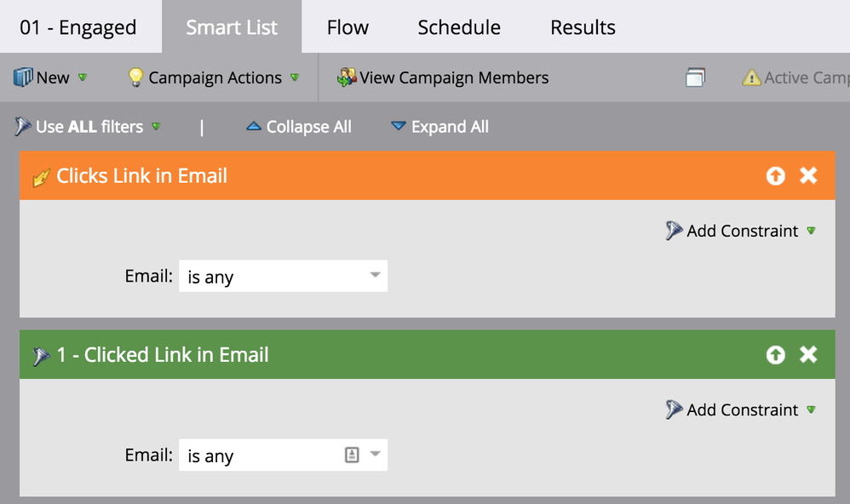850x504 pixels.
Task: Click the filter icon beside Clicked Link in Email
Action: (x=41, y=356)
